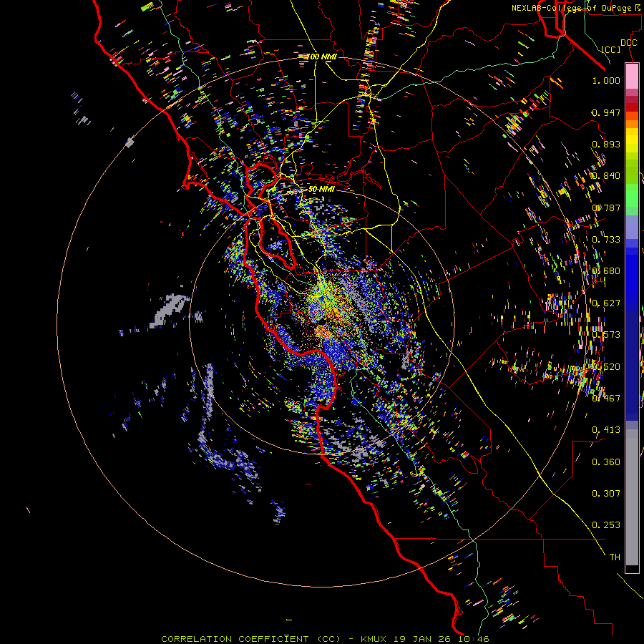Image resolution: width=644 pixels, height=644 pixels.
Task: Click the TH threshold label
Action: [615, 557]
